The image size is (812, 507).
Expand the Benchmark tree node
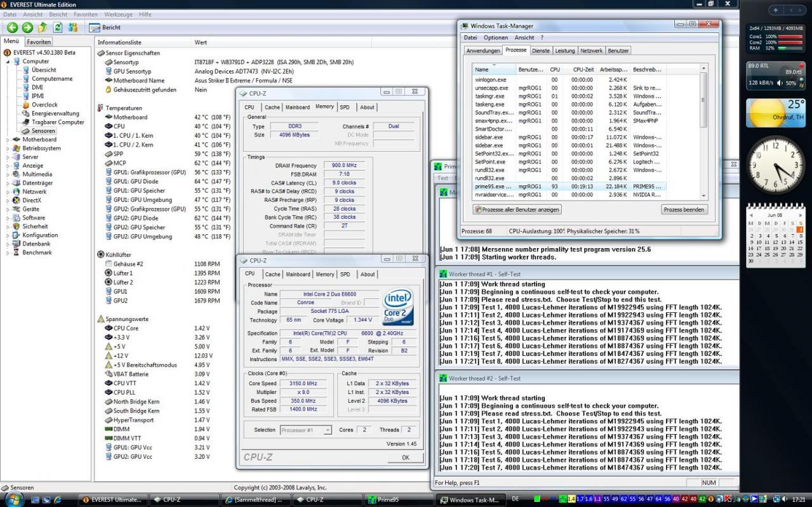[8, 253]
